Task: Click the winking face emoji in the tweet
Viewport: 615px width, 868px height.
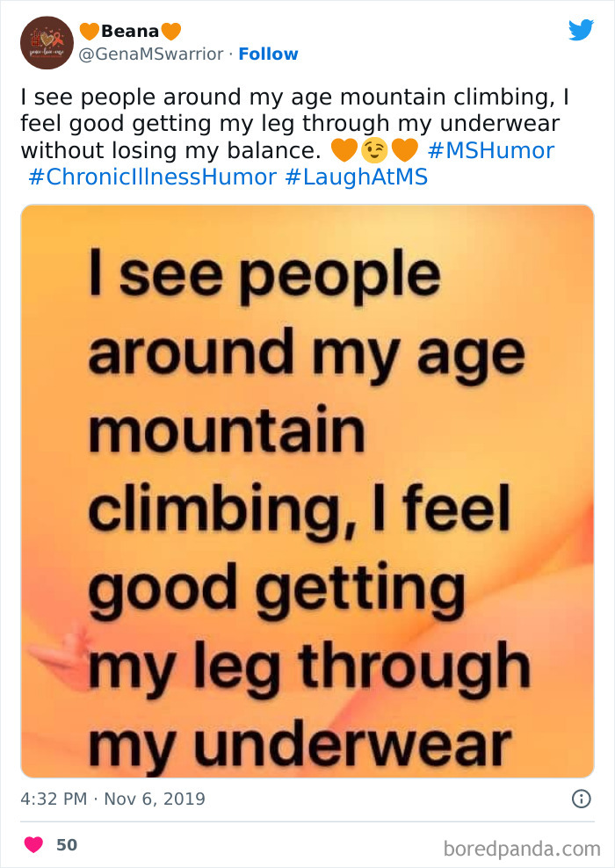Action: pyautogui.click(x=374, y=151)
